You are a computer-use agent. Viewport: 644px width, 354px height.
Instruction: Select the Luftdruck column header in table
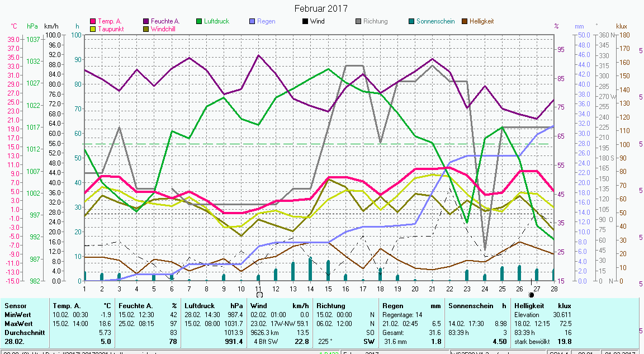pyautogui.click(x=200, y=306)
